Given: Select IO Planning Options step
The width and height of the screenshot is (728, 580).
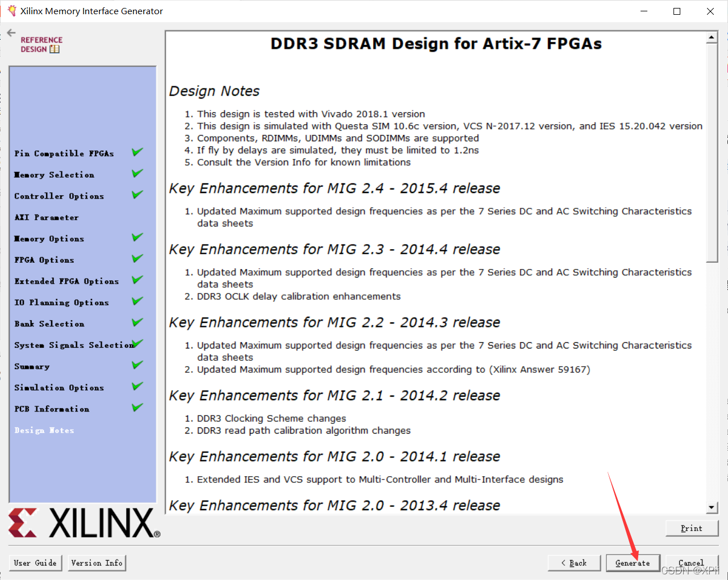Looking at the screenshot, I should click(61, 302).
